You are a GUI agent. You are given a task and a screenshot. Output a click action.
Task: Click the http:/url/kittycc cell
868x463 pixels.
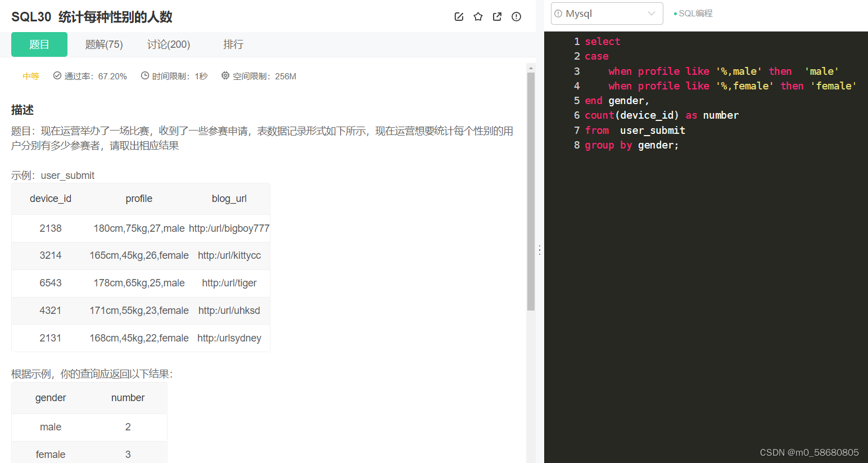(x=229, y=255)
